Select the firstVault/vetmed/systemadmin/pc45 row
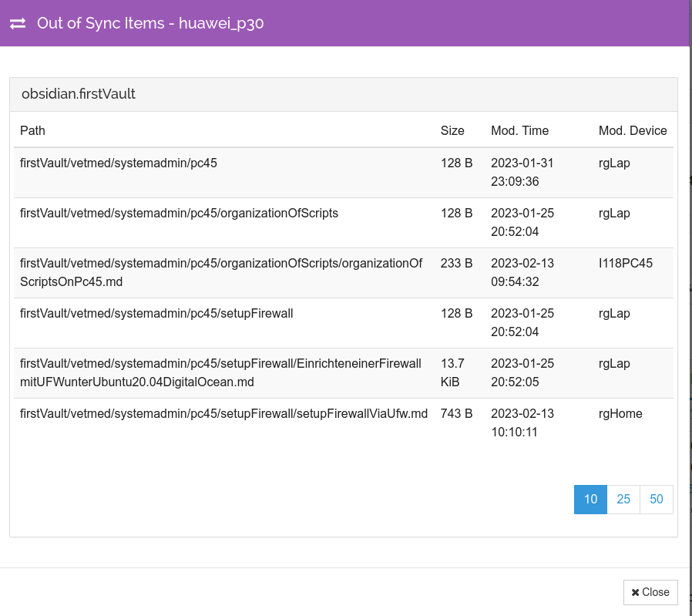The image size is (692, 616). (344, 172)
